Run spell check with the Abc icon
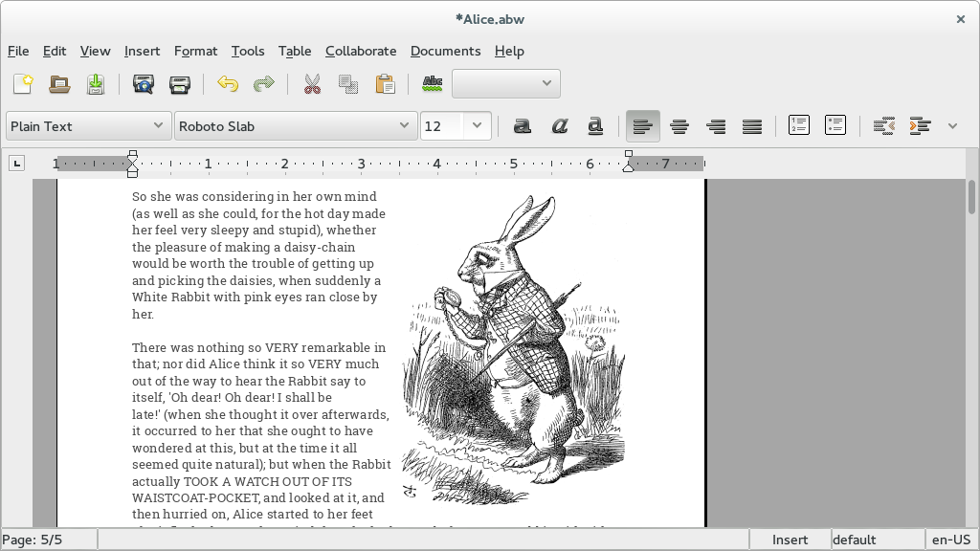 point(433,84)
